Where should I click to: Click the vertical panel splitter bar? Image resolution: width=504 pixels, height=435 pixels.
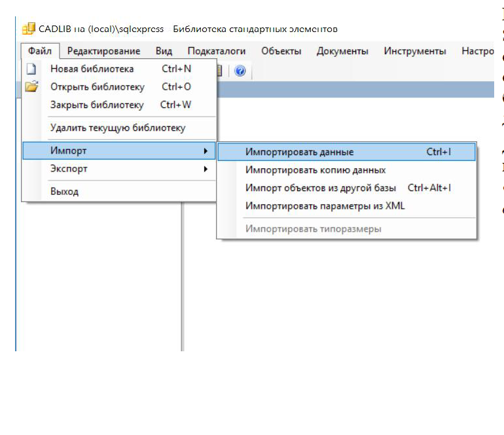pyautogui.click(x=182, y=276)
